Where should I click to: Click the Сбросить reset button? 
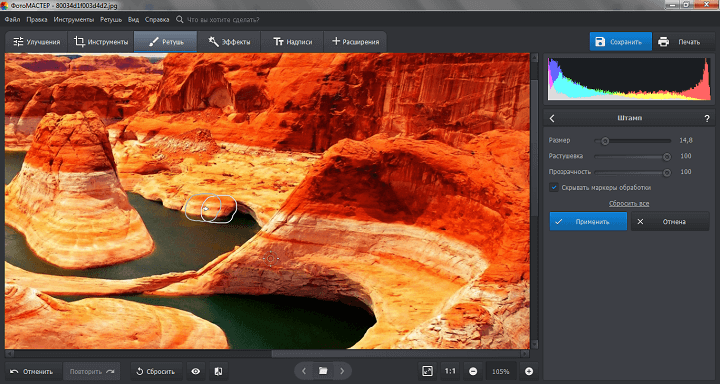(x=156, y=371)
